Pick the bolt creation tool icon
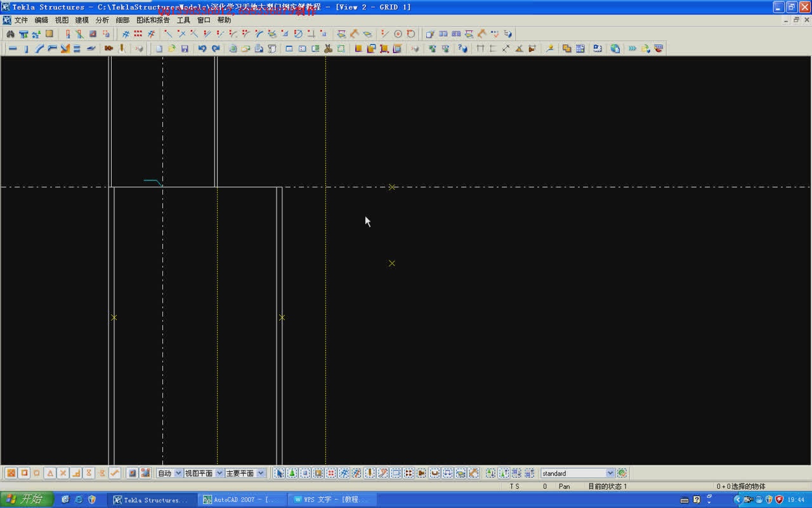Screen dimensions: 812x508 click(x=108, y=48)
